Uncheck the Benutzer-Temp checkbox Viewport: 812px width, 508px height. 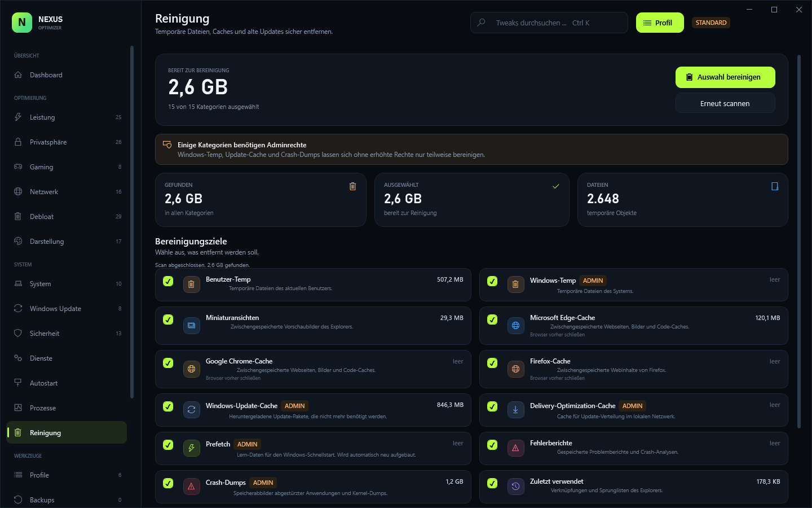(x=168, y=281)
